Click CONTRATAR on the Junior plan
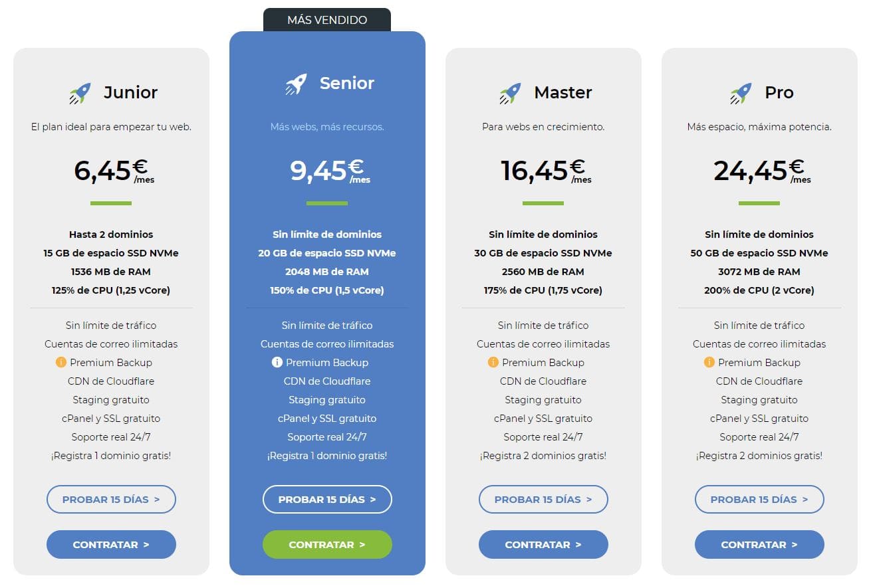The height and width of the screenshot is (588, 871). coord(110,544)
